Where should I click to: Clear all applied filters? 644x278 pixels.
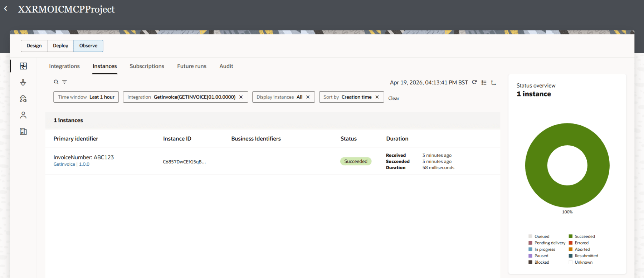[x=394, y=98]
